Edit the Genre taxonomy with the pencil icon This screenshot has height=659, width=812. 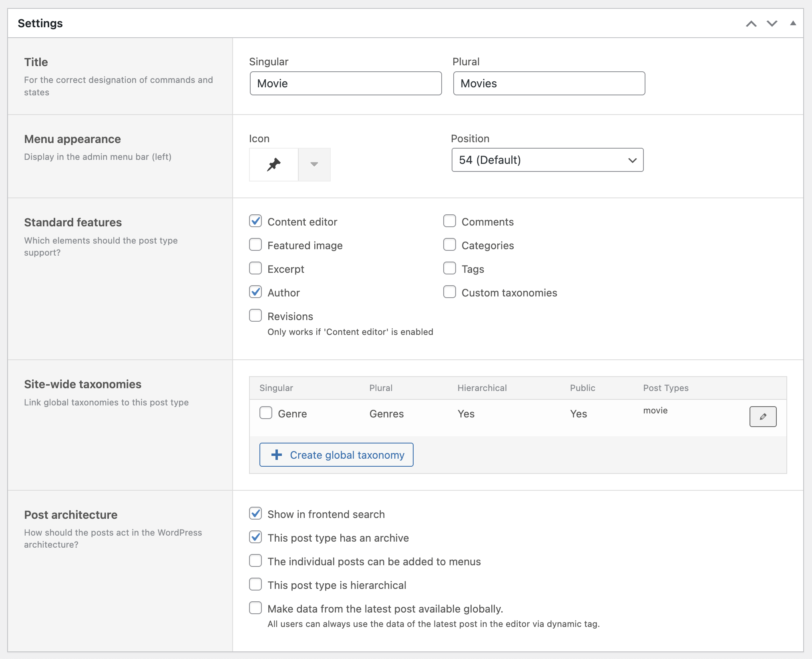[762, 417]
